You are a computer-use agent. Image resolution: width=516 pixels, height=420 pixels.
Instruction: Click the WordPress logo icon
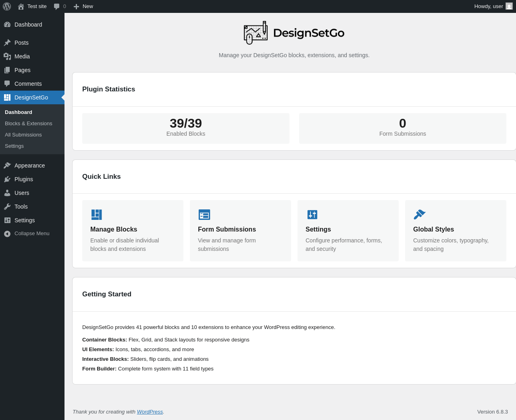[x=7, y=6]
